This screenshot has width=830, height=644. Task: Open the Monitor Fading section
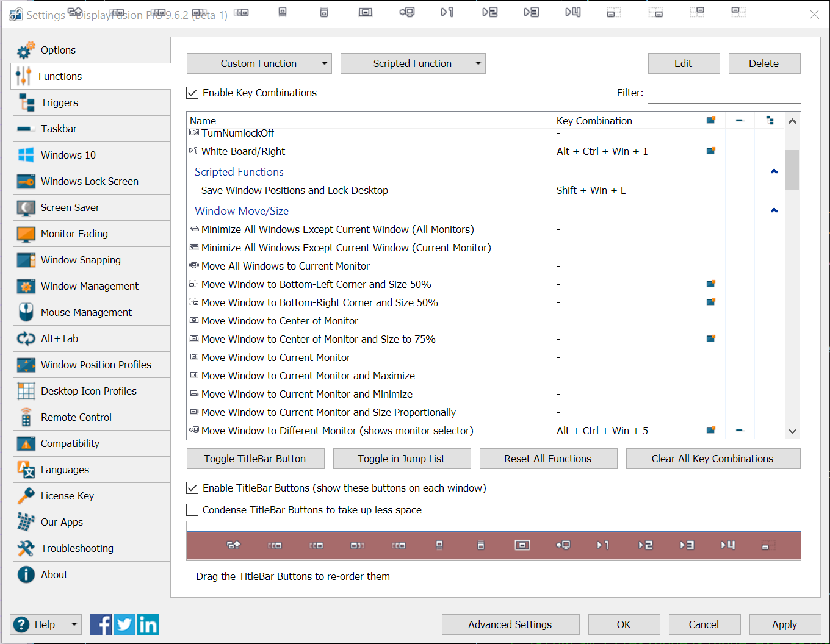[74, 234]
